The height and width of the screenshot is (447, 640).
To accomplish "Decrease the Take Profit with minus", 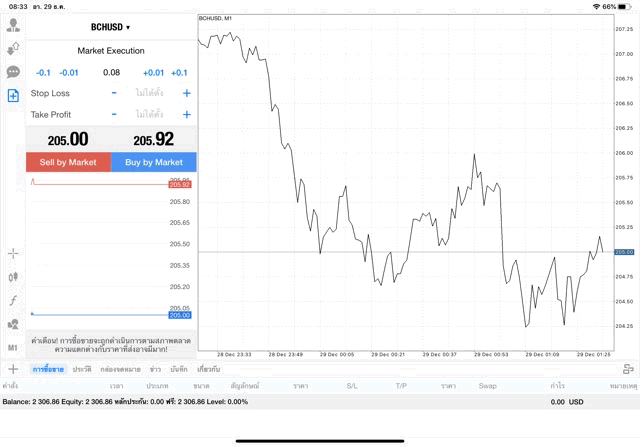I will click(114, 115).
